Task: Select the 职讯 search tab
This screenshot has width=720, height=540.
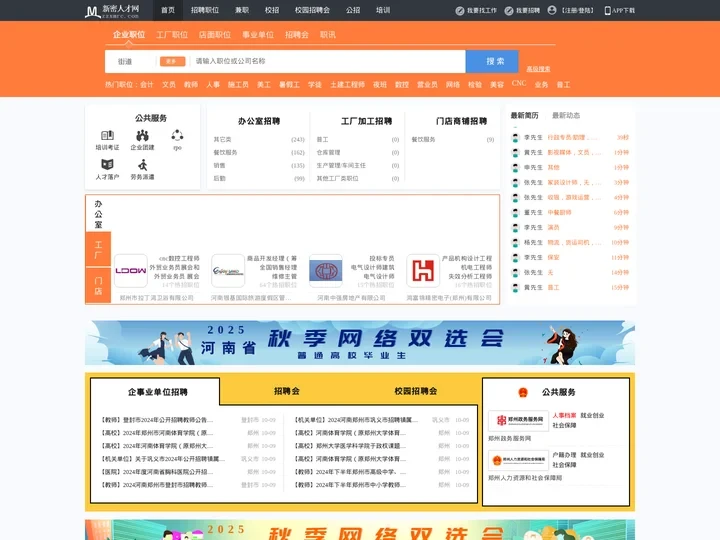Action: (x=328, y=35)
